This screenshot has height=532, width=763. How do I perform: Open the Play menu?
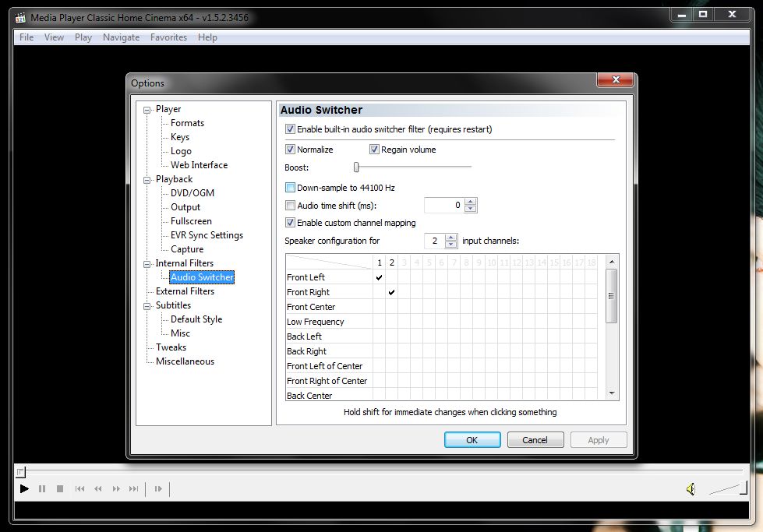83,37
